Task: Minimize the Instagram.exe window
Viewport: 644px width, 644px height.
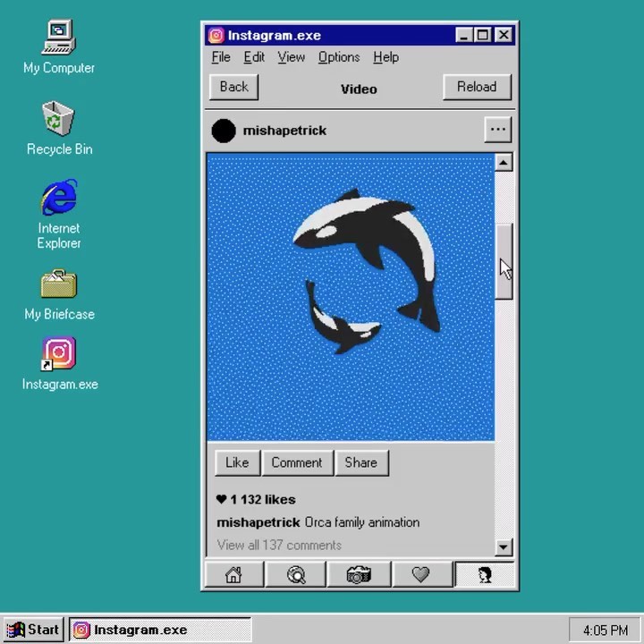Action: [463, 35]
